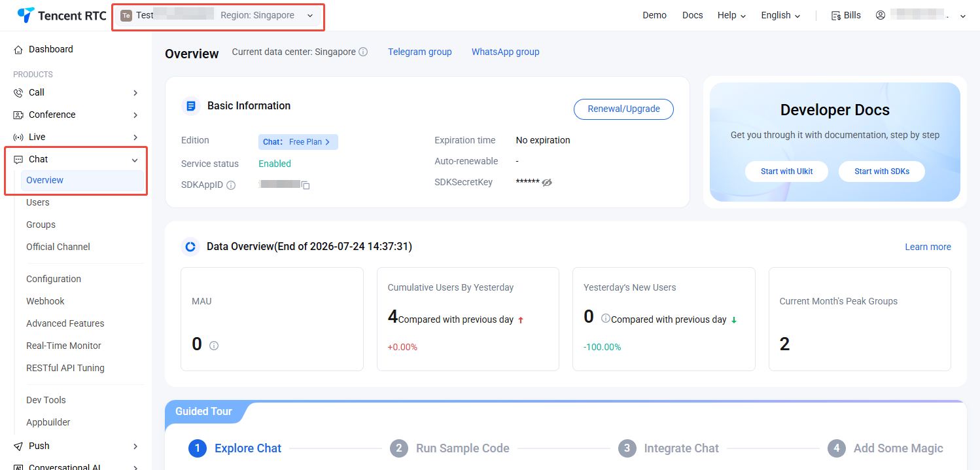980x470 pixels.
Task: Click the MAU info icon
Action: click(x=214, y=346)
